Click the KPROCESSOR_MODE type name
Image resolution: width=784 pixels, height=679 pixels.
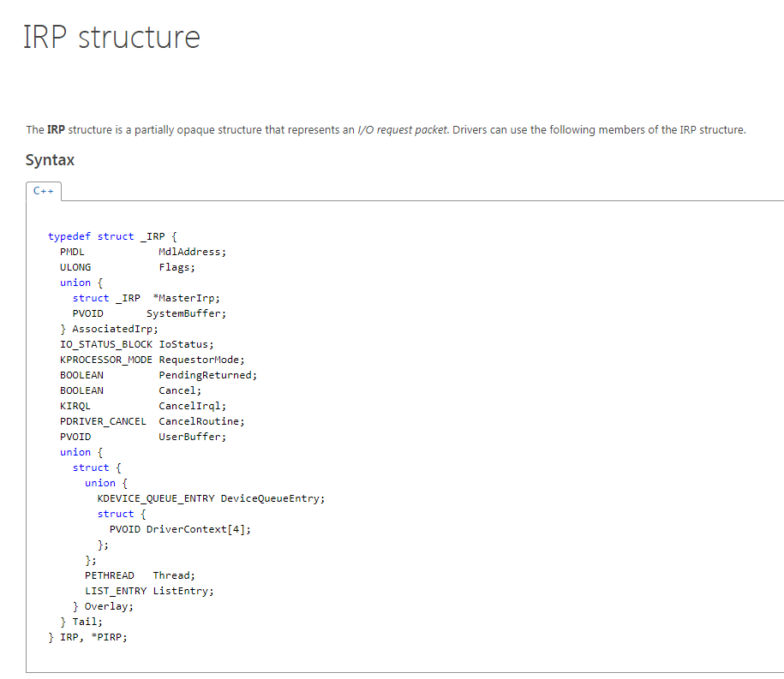pyautogui.click(x=106, y=360)
